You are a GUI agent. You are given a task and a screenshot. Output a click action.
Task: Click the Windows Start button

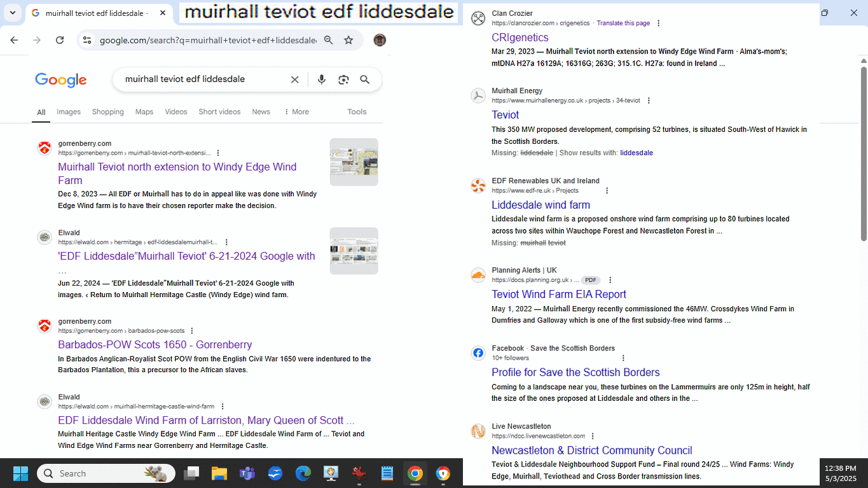[x=20, y=473]
